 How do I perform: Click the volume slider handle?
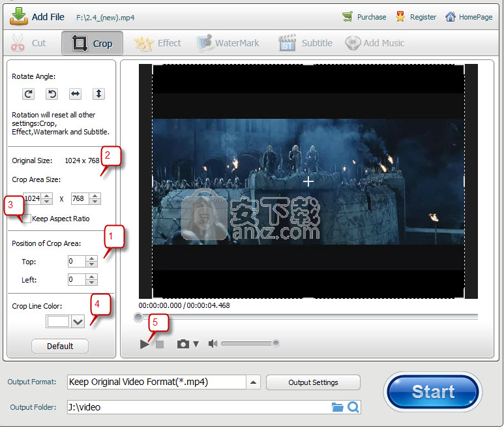(275, 343)
